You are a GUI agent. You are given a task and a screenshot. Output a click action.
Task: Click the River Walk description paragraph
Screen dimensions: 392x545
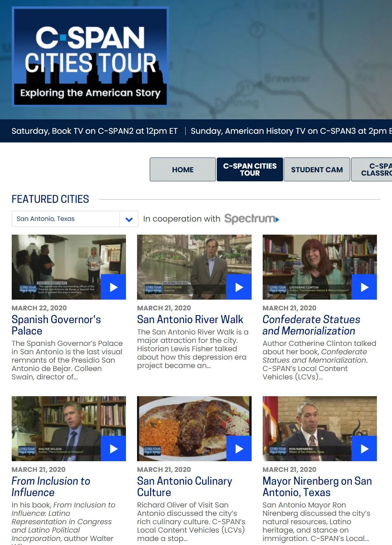coord(193,349)
